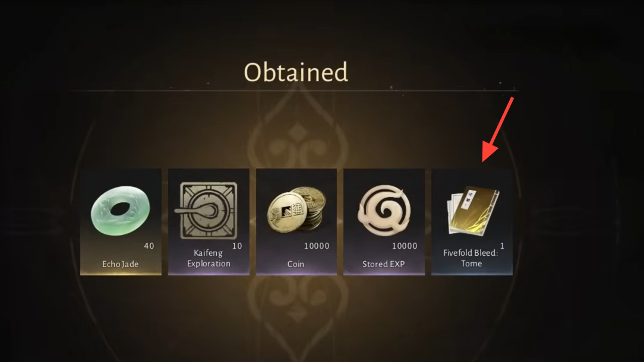Click the Tome quantity number 1
This screenshot has width=644, height=362.
click(502, 246)
